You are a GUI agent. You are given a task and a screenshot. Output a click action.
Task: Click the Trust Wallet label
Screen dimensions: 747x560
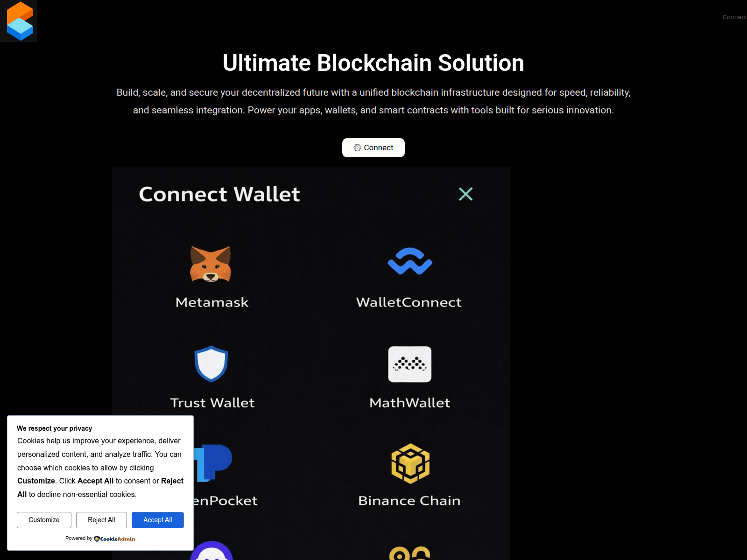pos(212,403)
